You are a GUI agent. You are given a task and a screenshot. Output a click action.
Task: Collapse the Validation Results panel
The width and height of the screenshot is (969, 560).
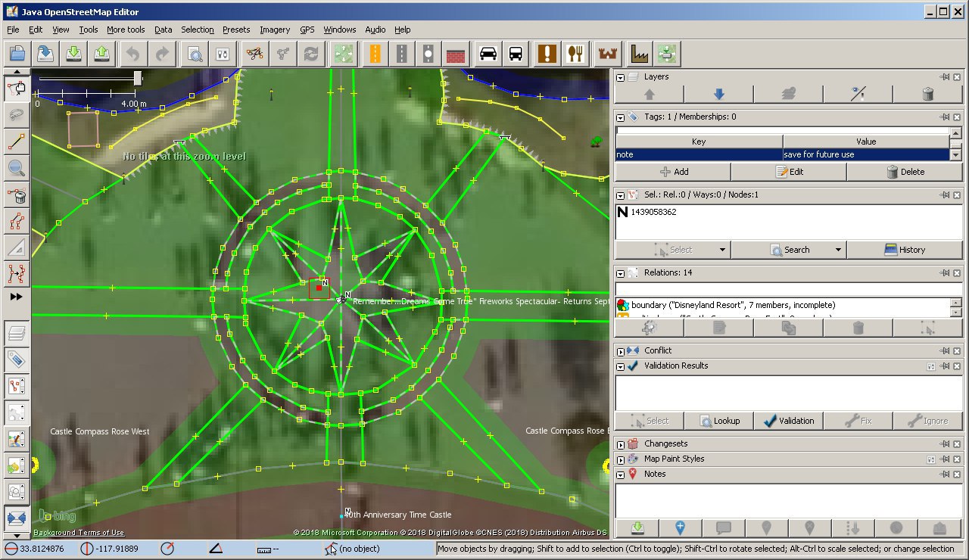tap(620, 366)
